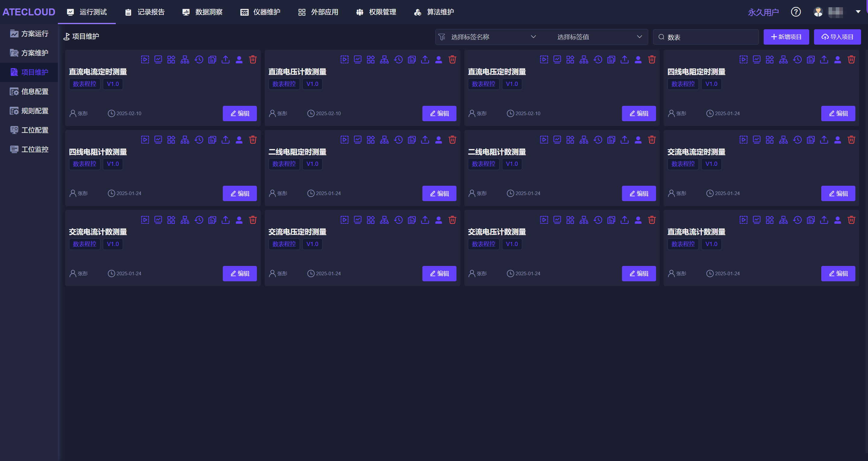
Task: Click the 永久用户 label
Action: point(763,12)
